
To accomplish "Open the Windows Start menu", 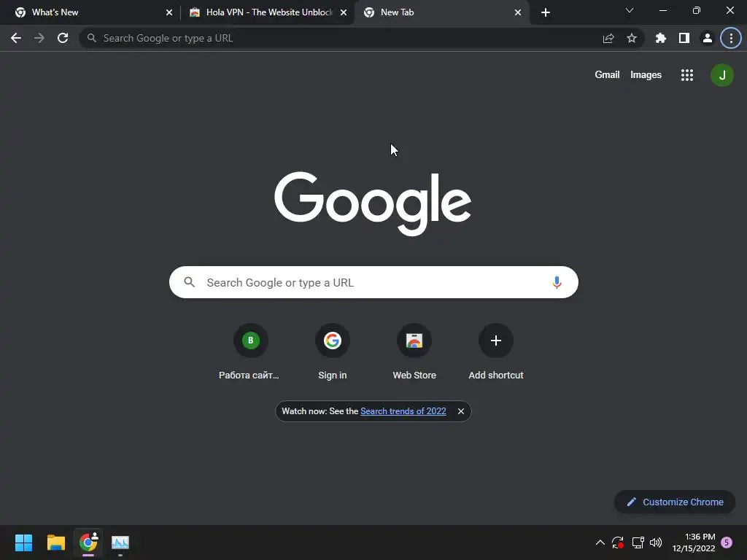I will pos(23,542).
